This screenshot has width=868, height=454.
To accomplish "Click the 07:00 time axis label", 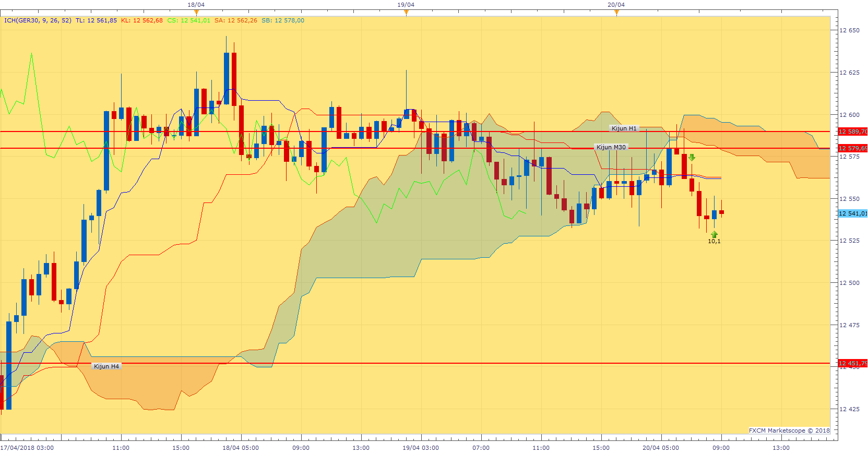I will click(481, 448).
